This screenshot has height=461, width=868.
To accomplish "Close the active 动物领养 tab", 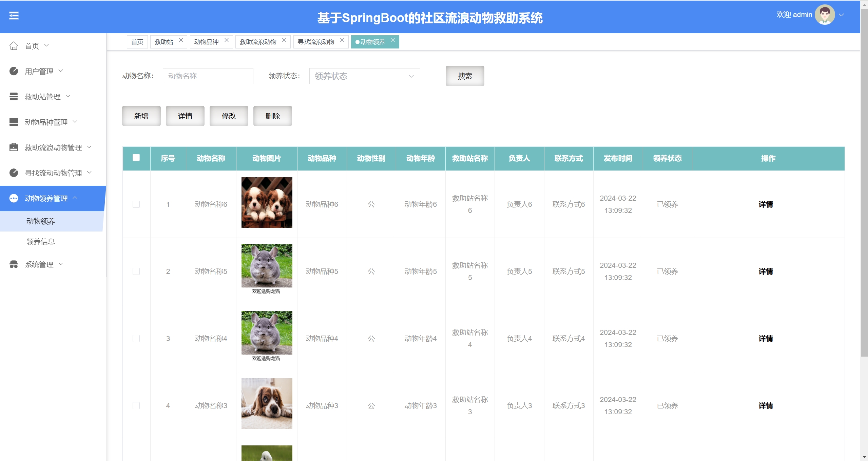I will coord(393,40).
